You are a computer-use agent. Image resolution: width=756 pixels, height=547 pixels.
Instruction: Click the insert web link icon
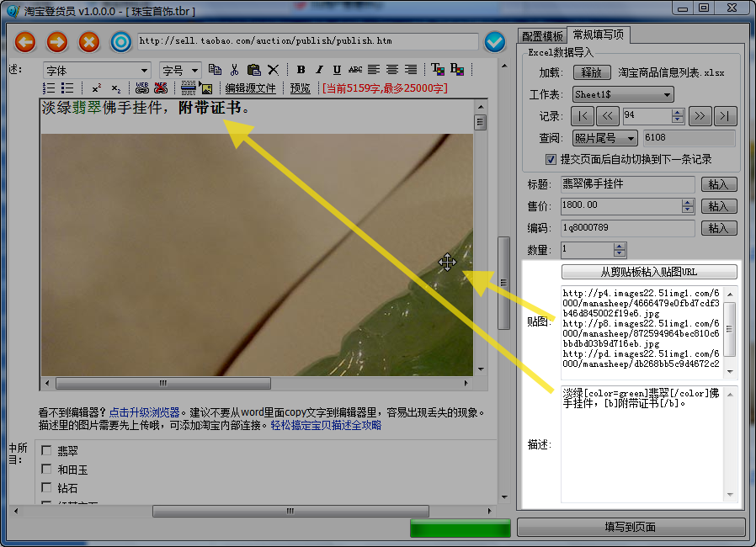coord(142,88)
